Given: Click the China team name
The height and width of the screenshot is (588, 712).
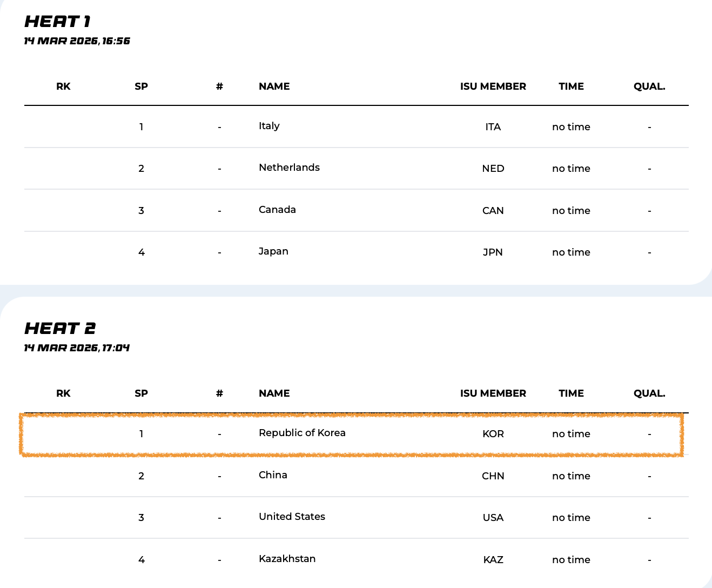Looking at the screenshot, I should (x=273, y=475).
